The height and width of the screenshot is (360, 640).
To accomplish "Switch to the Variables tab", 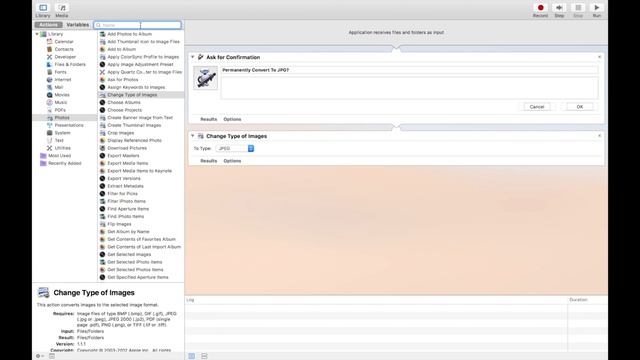I will 78,25.
